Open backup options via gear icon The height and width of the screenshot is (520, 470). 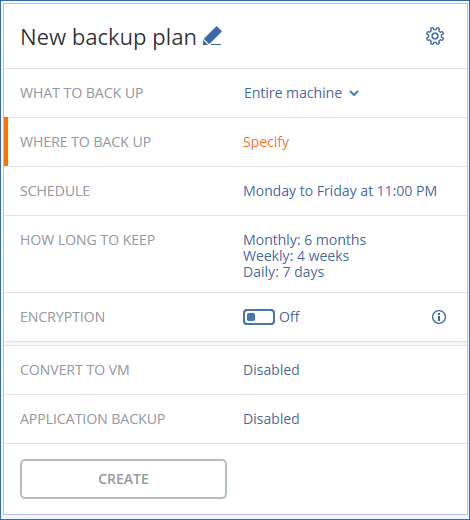tap(435, 36)
